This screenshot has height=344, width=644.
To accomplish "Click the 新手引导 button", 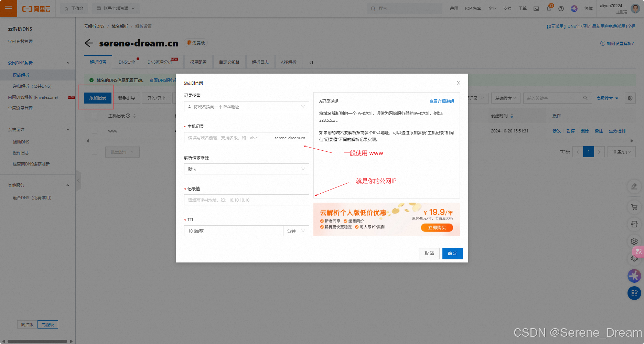I will (x=127, y=98).
